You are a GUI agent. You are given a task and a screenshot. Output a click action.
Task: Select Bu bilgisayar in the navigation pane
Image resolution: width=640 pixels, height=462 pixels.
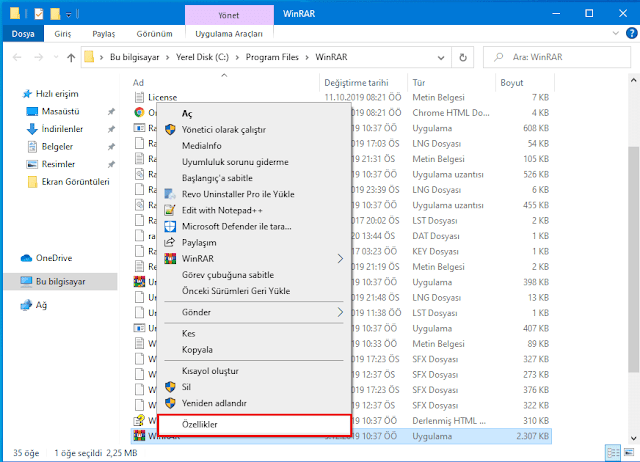tap(60, 282)
